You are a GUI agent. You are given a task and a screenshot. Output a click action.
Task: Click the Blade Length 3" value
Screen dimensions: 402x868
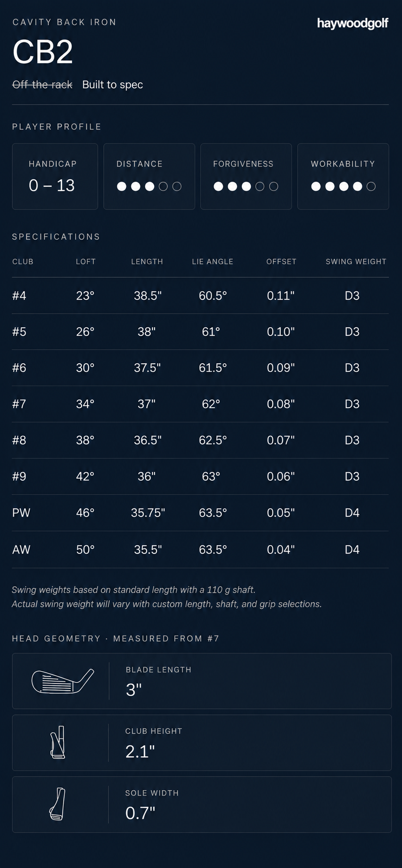134,690
